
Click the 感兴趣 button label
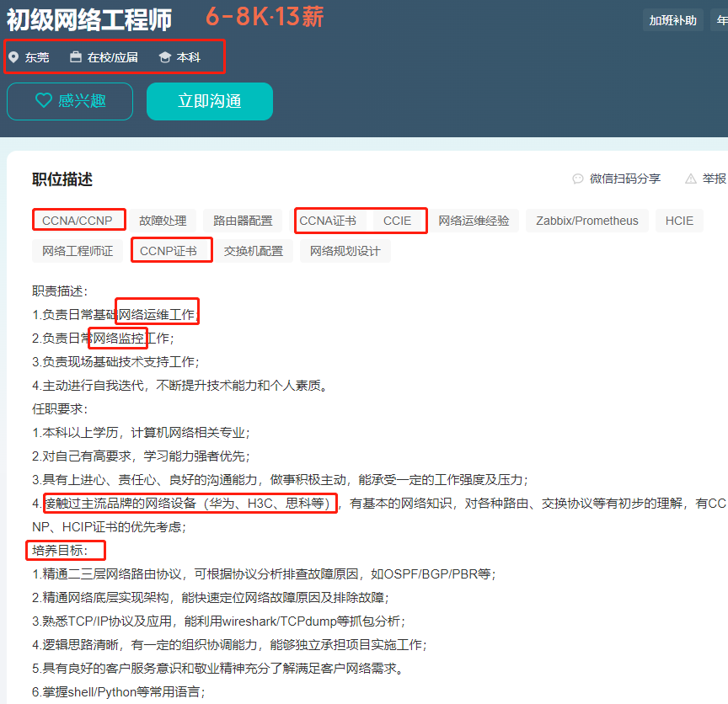click(83, 101)
